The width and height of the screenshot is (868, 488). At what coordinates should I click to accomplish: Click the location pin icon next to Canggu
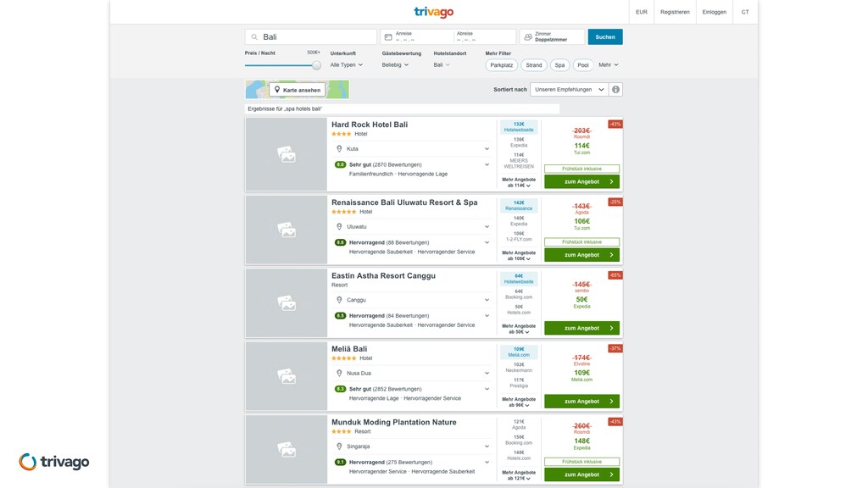339,300
